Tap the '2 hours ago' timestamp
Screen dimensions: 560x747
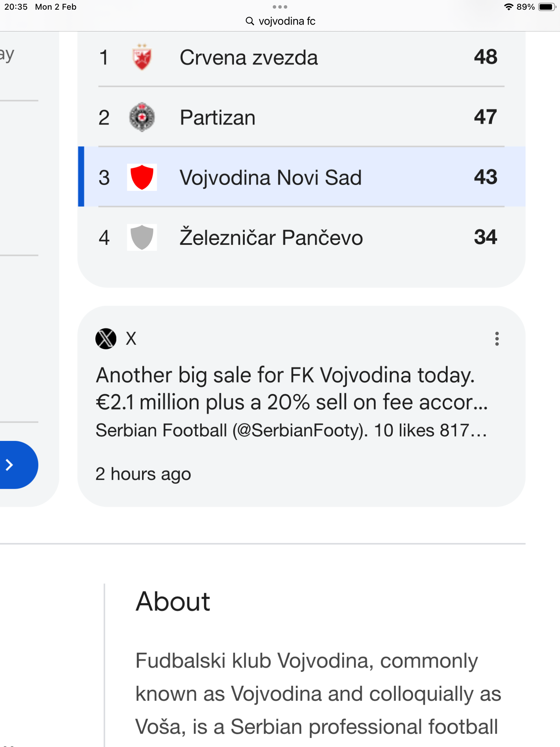pos(143,474)
